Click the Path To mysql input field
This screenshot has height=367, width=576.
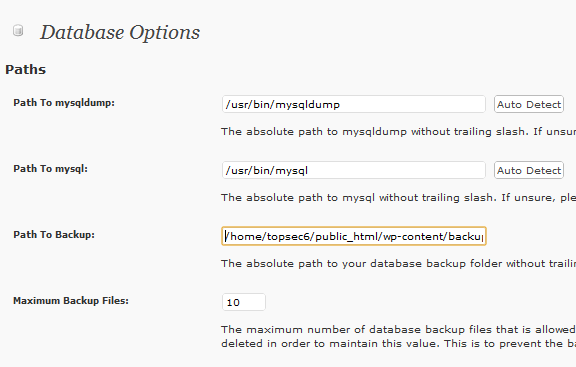point(353,170)
